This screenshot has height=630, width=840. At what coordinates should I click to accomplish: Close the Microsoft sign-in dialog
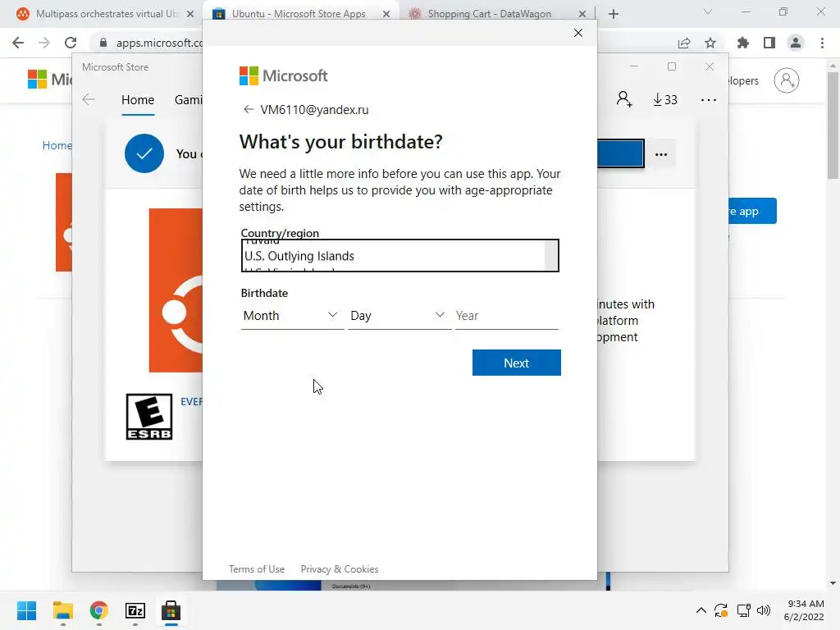click(578, 33)
